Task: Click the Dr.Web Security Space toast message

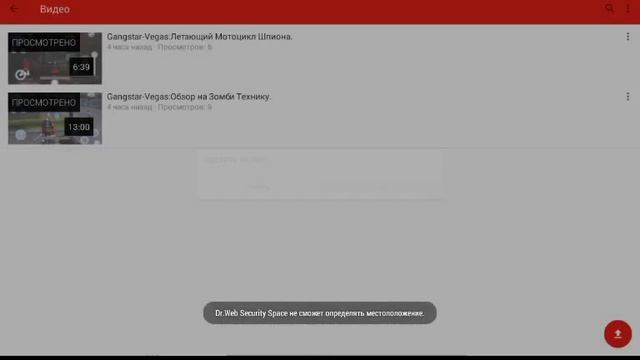Action: coord(320,313)
